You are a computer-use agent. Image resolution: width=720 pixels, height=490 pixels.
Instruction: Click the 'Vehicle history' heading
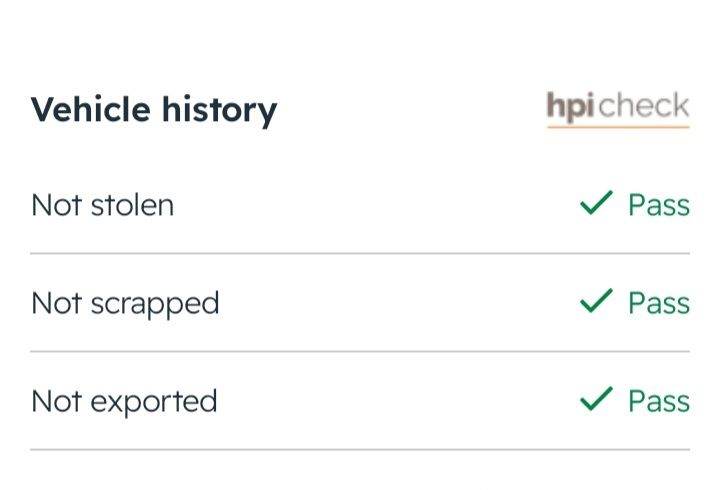154,109
